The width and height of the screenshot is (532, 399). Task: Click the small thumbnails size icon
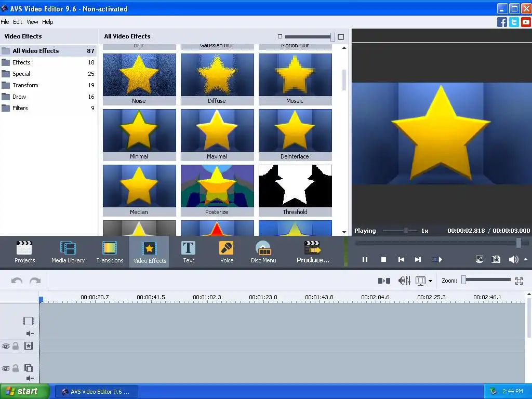(x=280, y=36)
